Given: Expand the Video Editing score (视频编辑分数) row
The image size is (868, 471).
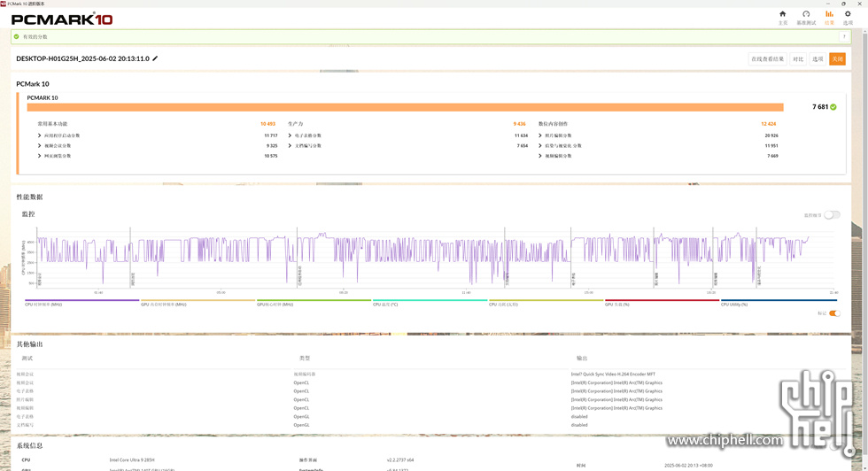Looking at the screenshot, I should pyautogui.click(x=540, y=156).
